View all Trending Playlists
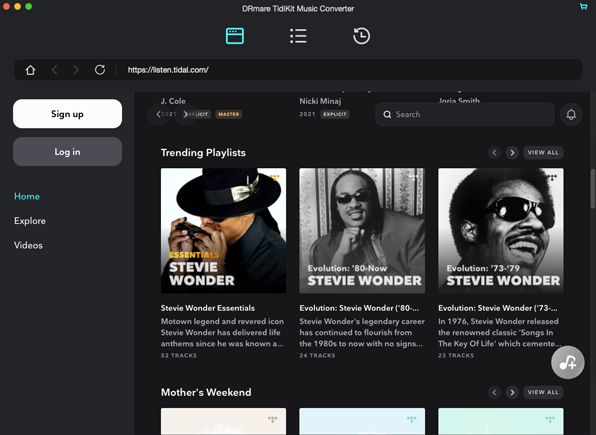The height and width of the screenshot is (435, 596). pyautogui.click(x=543, y=153)
